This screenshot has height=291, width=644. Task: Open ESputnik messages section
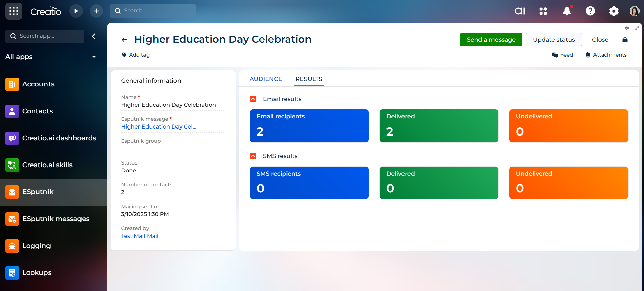[x=54, y=219]
